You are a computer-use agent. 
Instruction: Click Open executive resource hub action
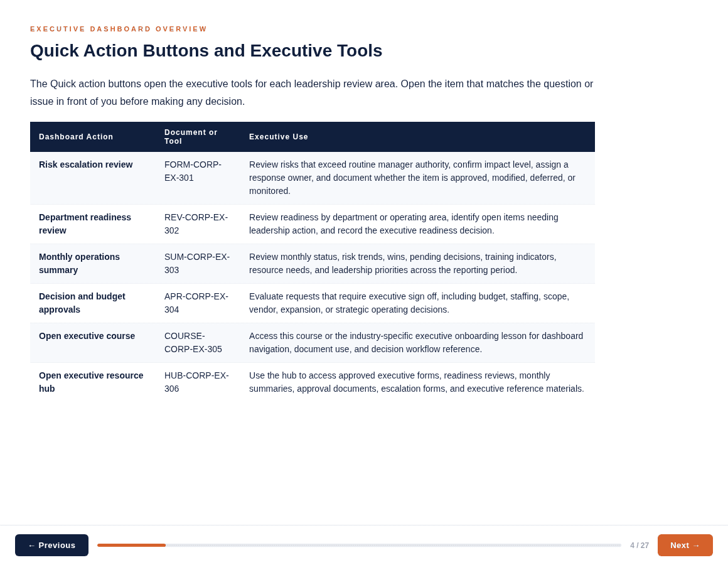91,382
